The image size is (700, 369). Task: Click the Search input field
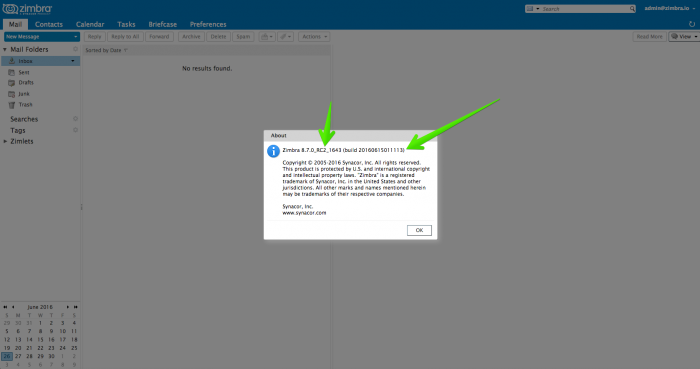click(585, 9)
